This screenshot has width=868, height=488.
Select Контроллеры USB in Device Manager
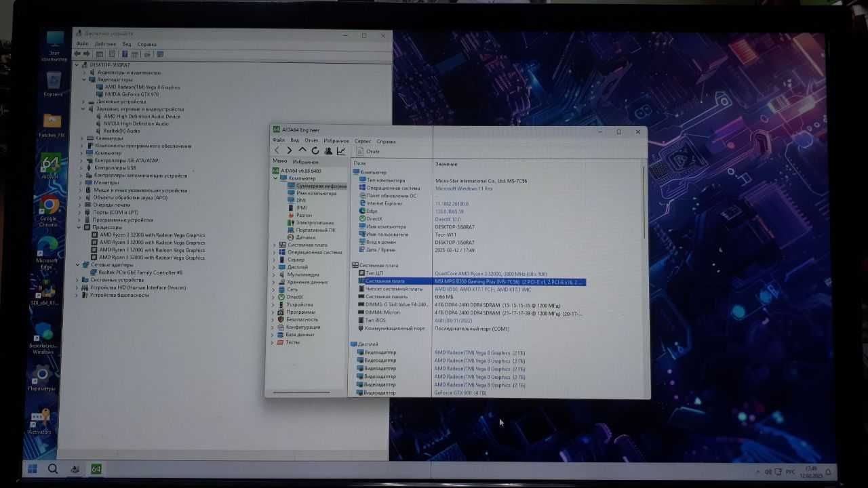111,167
